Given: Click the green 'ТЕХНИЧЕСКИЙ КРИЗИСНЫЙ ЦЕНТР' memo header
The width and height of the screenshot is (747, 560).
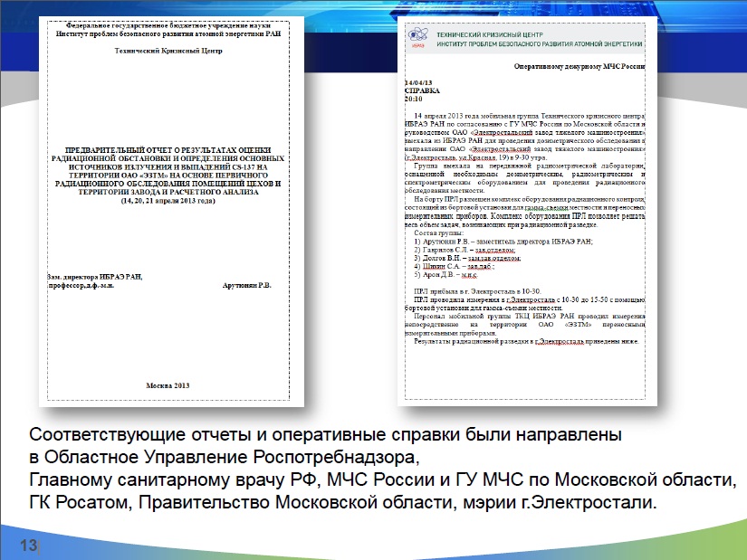Looking at the screenshot, I should 490,34.
